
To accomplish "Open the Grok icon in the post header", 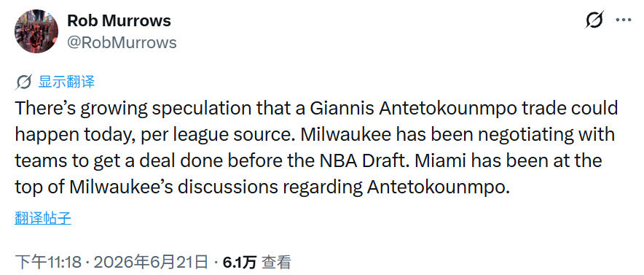I will (594, 20).
